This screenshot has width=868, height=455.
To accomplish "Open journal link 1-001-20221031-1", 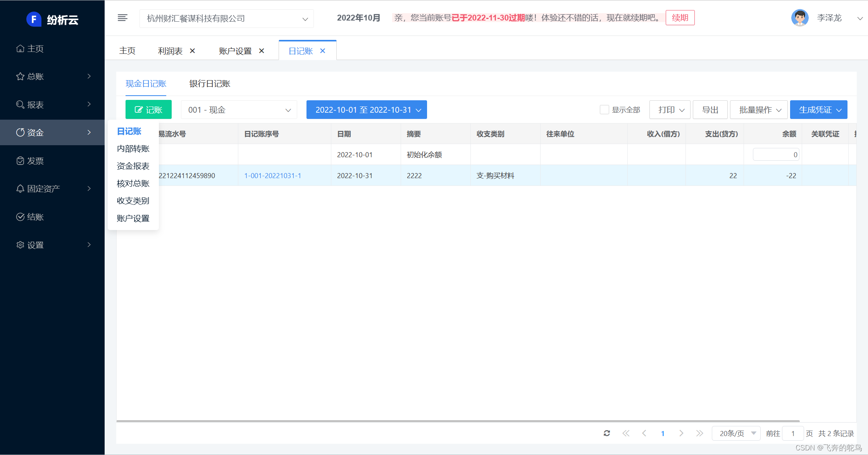I will [x=272, y=175].
